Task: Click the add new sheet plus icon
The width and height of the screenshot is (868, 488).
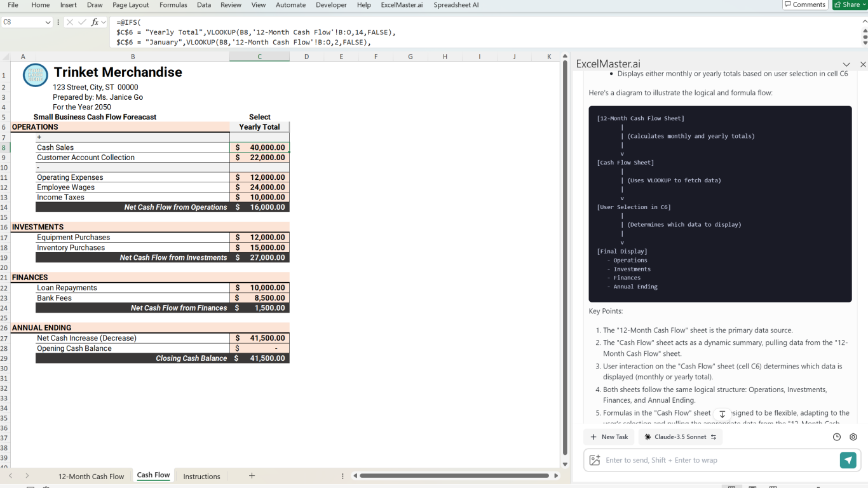Action: (252, 475)
